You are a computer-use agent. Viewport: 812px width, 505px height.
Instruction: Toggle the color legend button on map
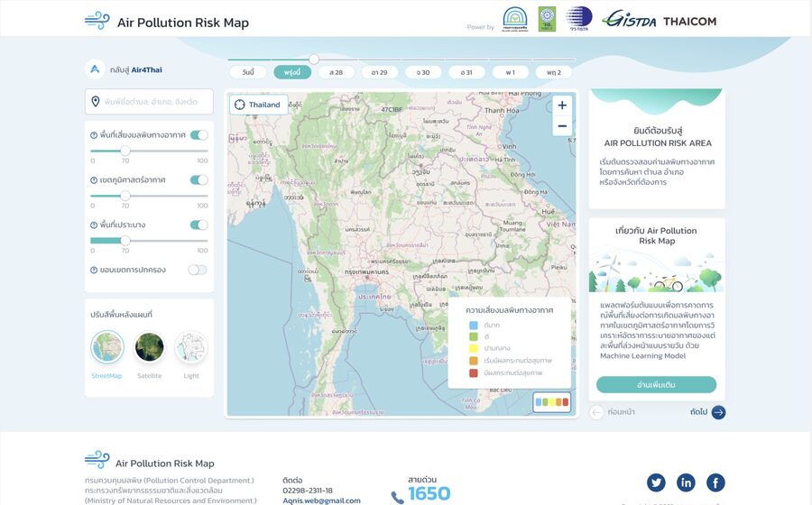pos(551,402)
